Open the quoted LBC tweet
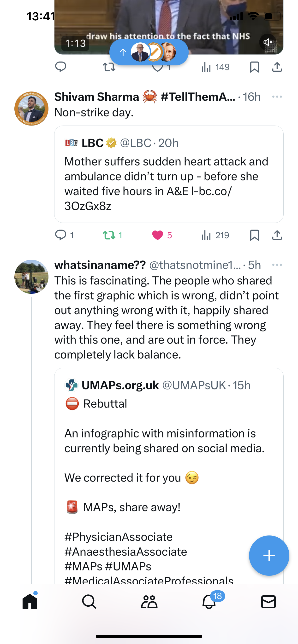Image resolution: width=298 pixels, height=644 pixels. tap(169, 174)
